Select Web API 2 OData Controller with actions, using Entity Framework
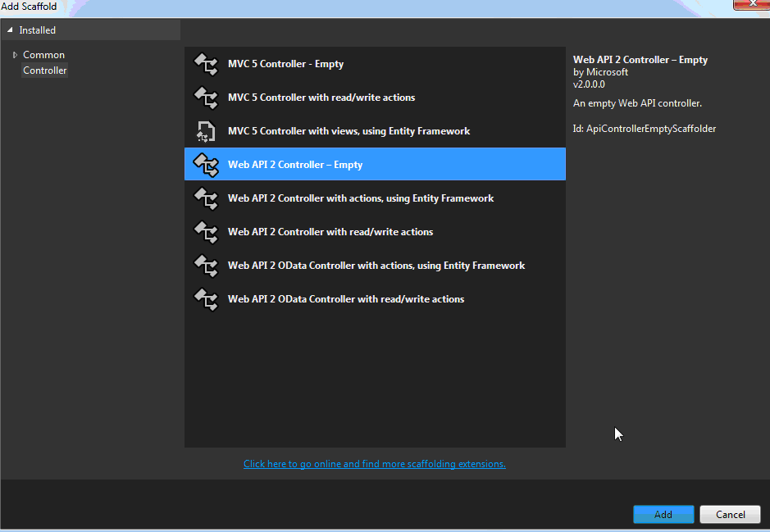 tap(376, 266)
